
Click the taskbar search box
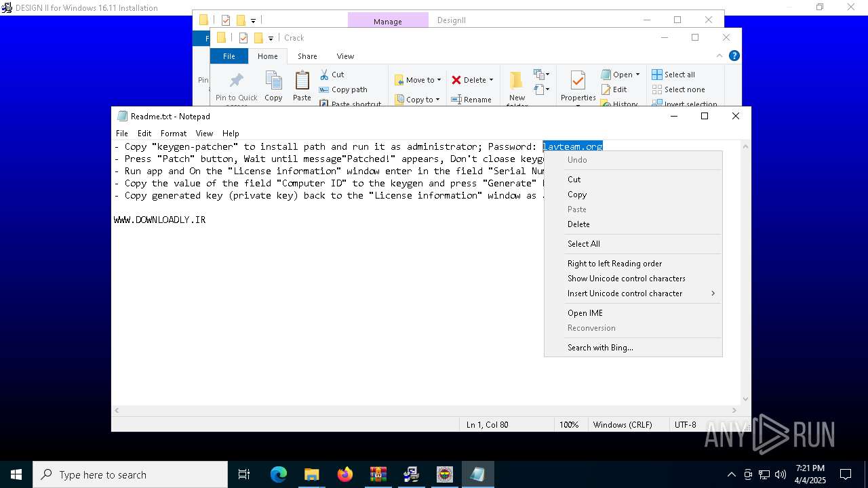[x=130, y=474]
